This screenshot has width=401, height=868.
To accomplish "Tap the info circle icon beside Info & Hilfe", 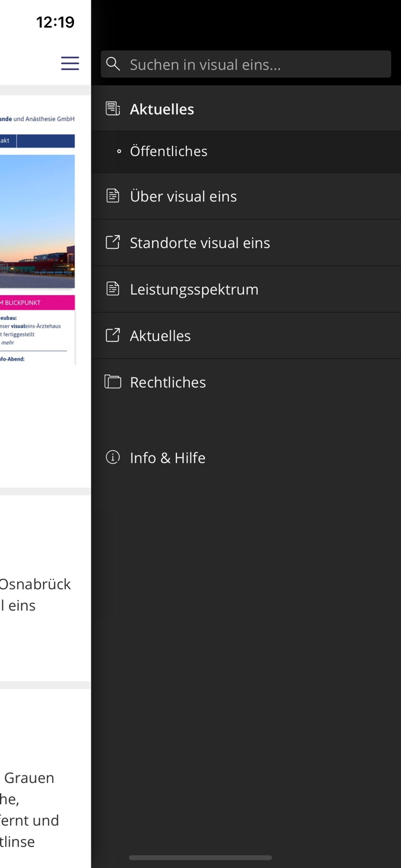I will (x=113, y=458).
